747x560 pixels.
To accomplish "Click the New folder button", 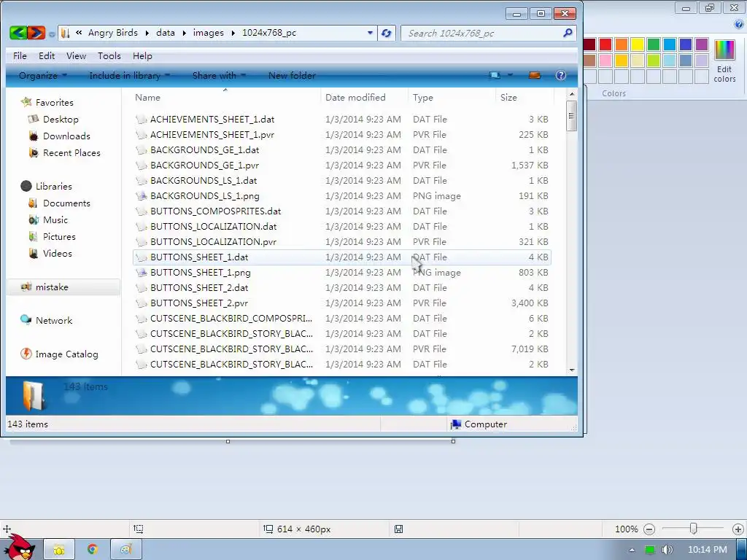I will pos(292,75).
